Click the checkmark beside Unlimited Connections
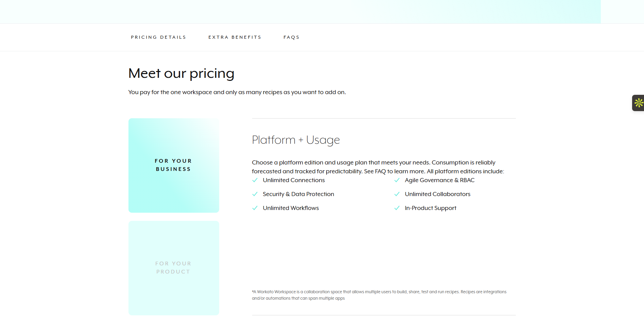Image resolution: width=644 pixels, height=316 pixels. coord(255,180)
